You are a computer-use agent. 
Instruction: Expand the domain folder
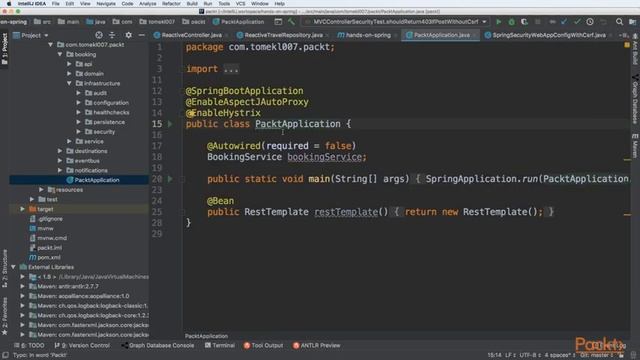(69, 74)
